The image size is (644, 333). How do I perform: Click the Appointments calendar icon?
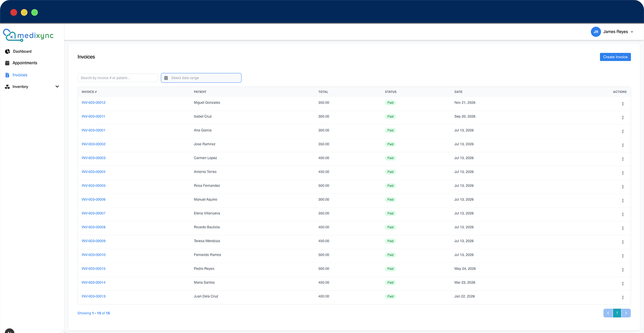(7, 63)
